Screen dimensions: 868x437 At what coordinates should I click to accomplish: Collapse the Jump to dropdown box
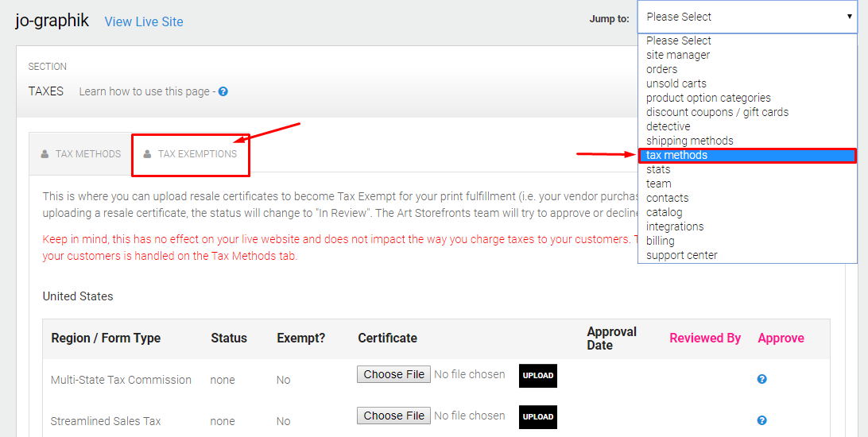pos(747,17)
